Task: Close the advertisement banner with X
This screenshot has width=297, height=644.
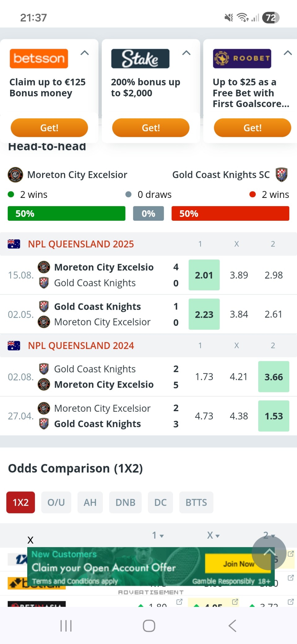Action: [30, 540]
